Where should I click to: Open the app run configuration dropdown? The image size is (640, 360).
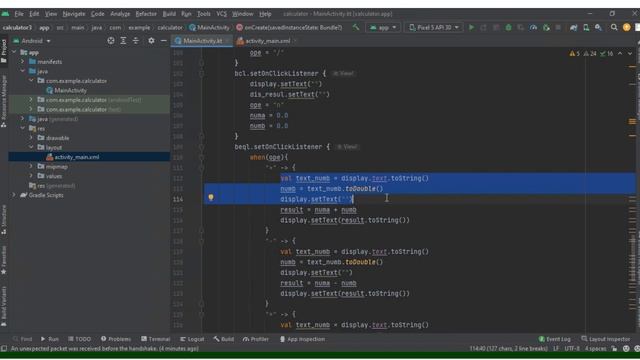(383, 27)
